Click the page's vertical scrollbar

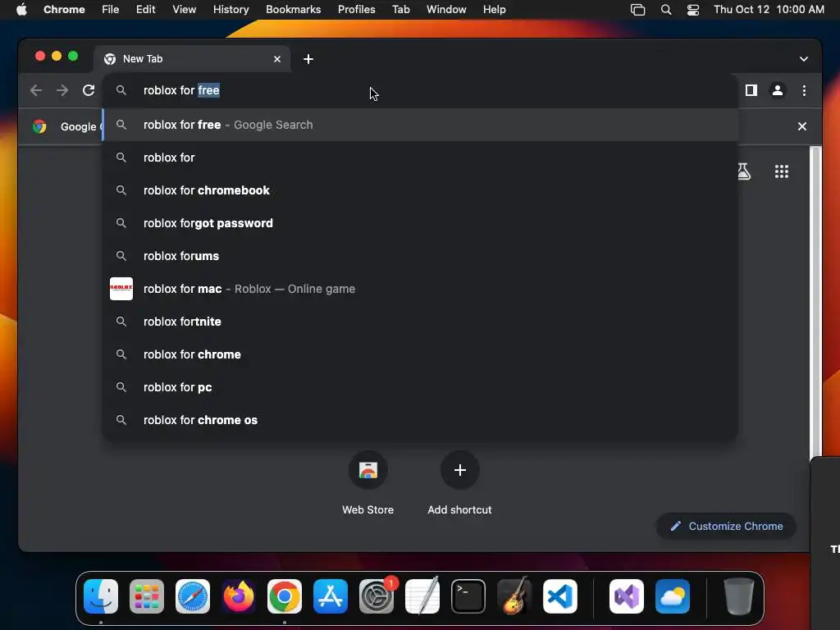(815, 302)
